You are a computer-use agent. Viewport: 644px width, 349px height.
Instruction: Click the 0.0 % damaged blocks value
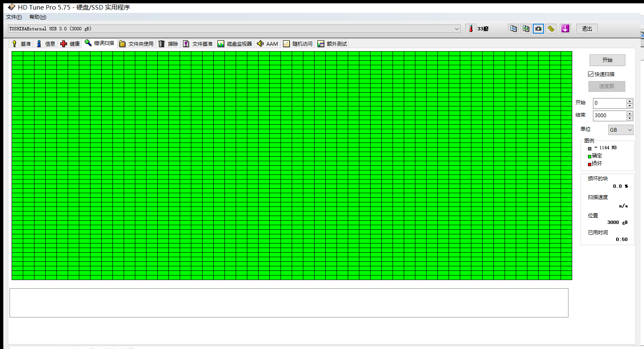tap(620, 186)
